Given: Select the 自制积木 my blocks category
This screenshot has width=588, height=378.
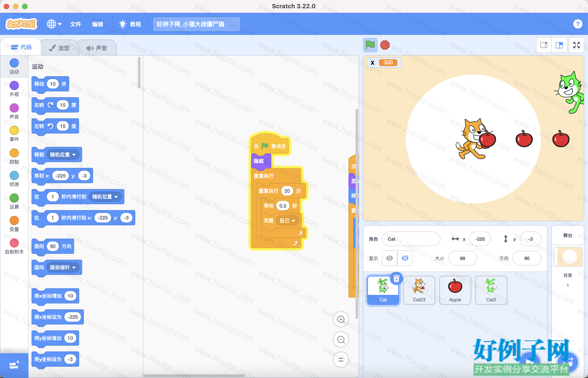Looking at the screenshot, I should click(14, 246).
